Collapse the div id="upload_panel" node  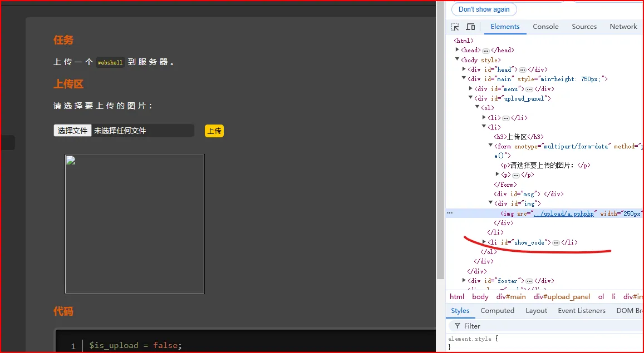point(471,98)
